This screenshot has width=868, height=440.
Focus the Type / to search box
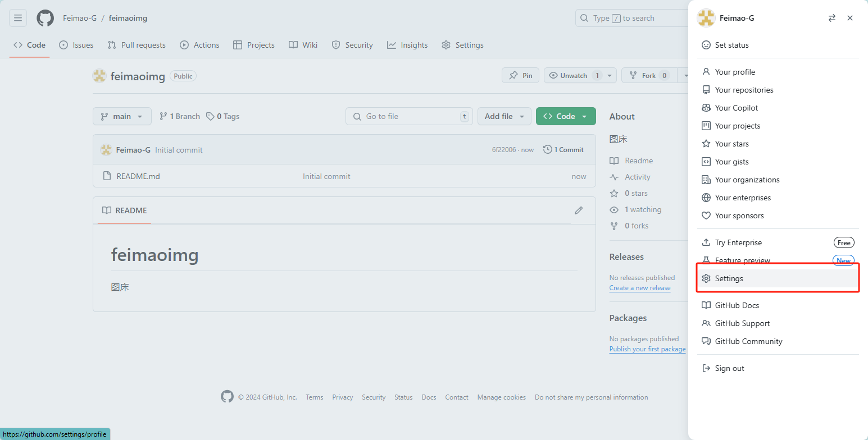[x=632, y=18]
